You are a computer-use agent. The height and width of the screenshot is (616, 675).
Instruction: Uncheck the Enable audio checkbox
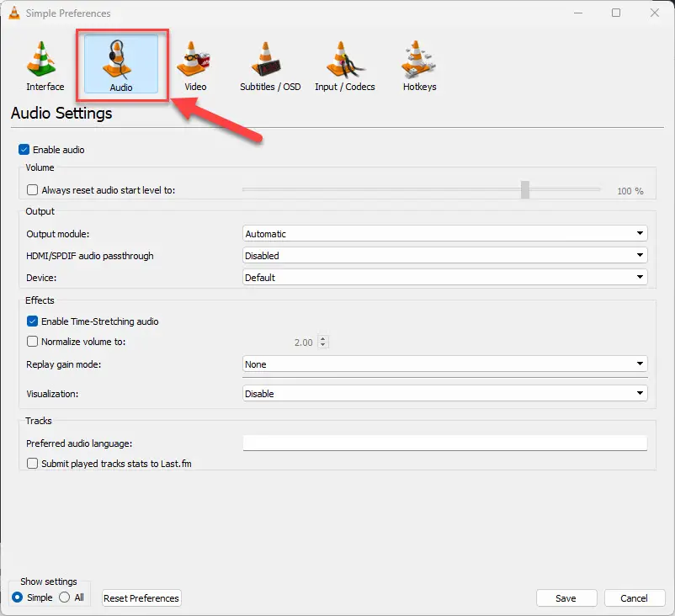[24, 150]
